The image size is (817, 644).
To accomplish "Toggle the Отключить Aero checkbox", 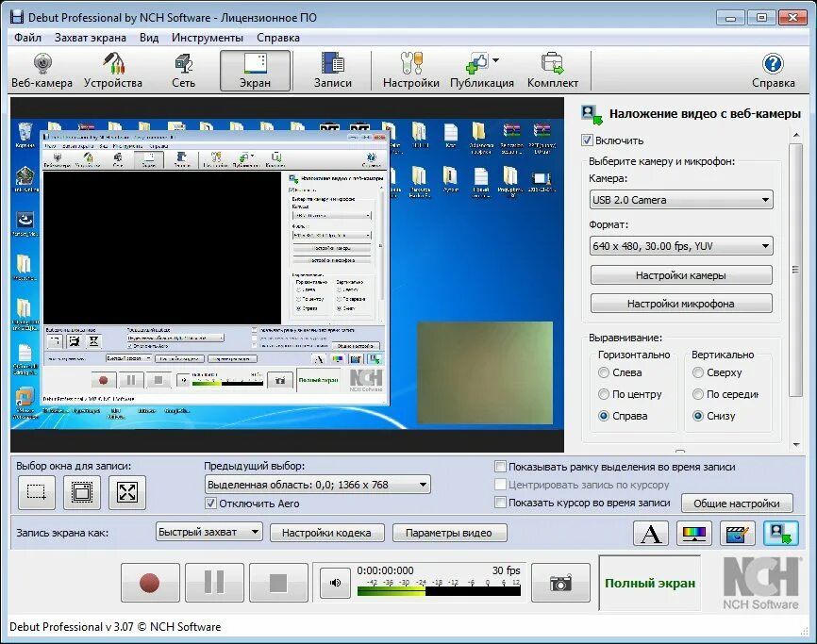I will [210, 504].
